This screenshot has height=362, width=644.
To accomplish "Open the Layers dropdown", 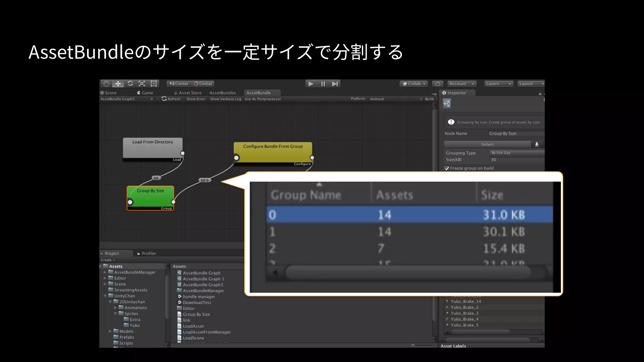I will click(x=498, y=84).
